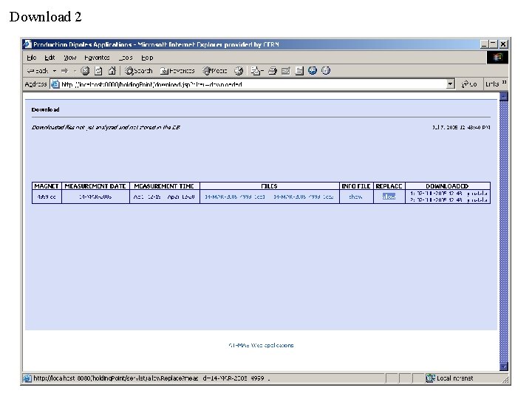This screenshot has width=532, height=399.
Task: Click the Edit page toolbar icon
Action: coord(286,71)
